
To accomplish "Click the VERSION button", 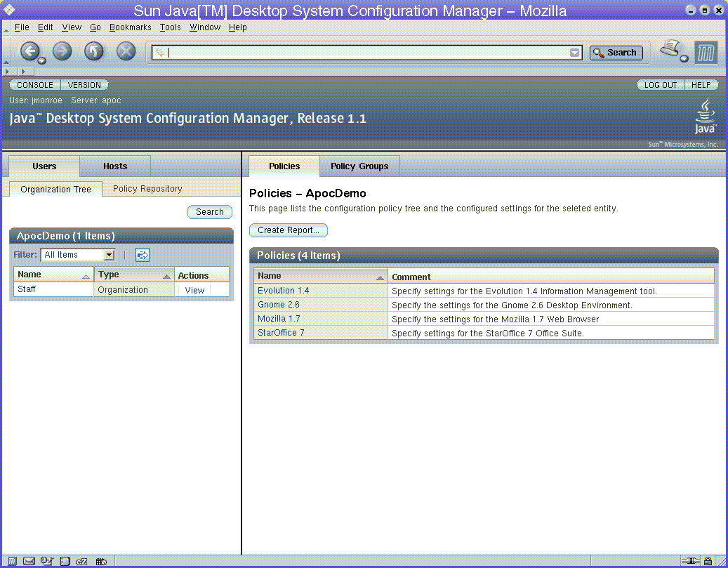I will pos(84,85).
